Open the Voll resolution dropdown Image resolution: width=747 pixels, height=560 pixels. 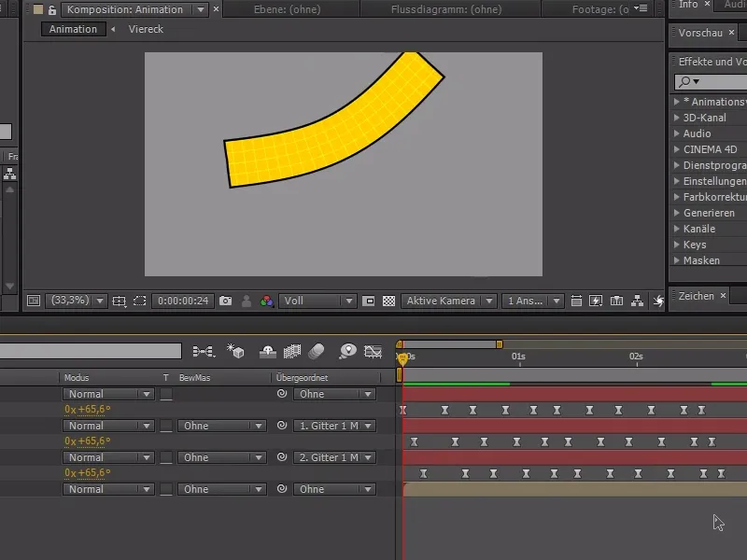pyautogui.click(x=317, y=301)
